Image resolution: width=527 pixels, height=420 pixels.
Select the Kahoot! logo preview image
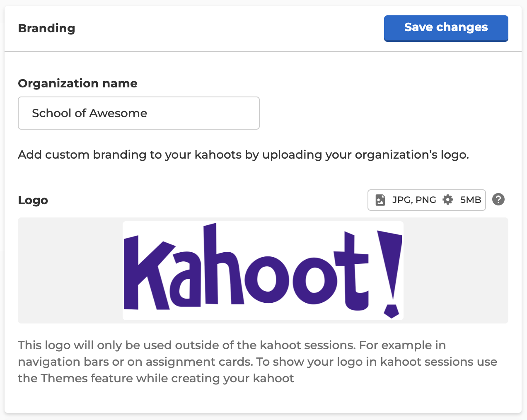coord(263,270)
